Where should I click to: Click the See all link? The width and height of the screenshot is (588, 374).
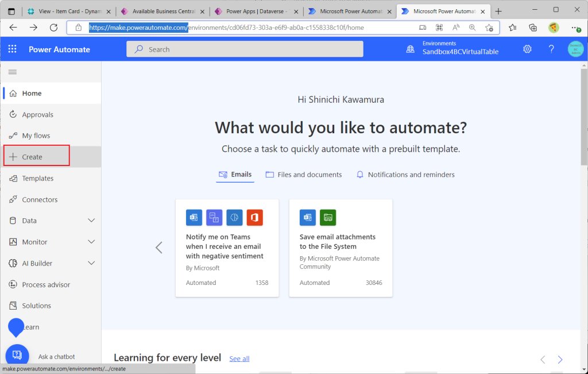coord(239,358)
